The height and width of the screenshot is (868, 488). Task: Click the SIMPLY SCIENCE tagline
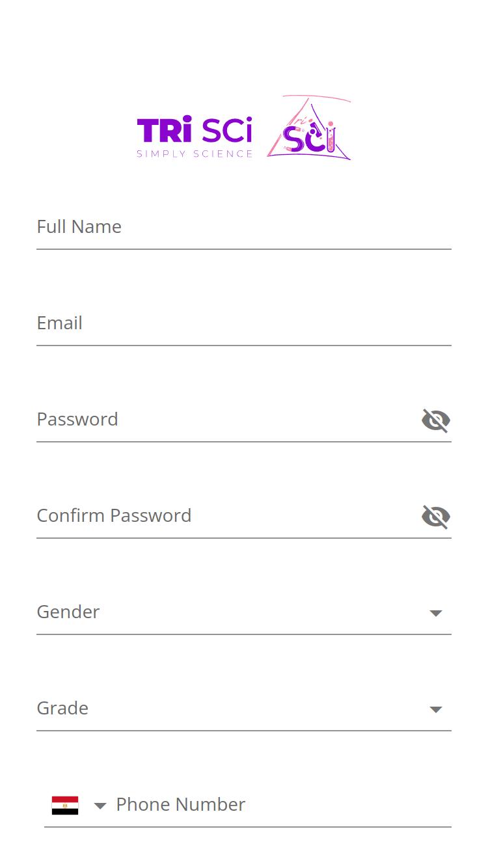pos(195,154)
